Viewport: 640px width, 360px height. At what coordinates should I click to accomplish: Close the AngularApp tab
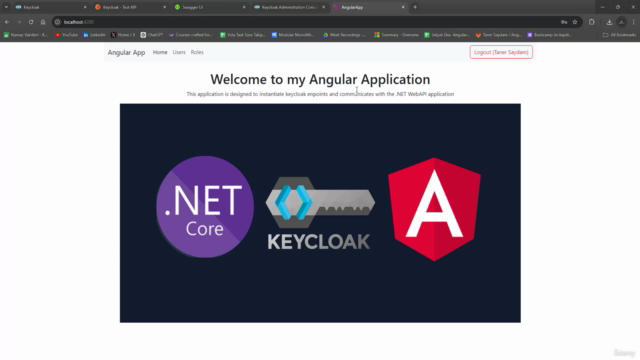pyautogui.click(x=403, y=7)
